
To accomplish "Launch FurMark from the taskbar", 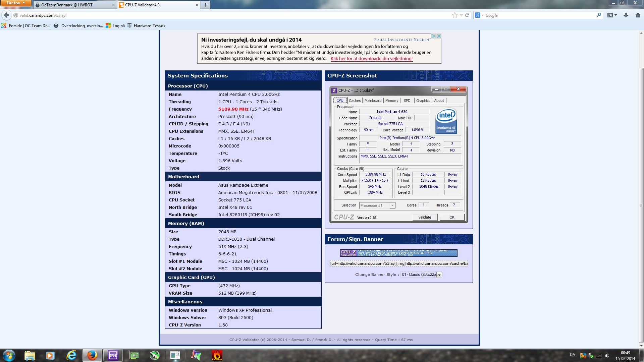I will point(217,355).
